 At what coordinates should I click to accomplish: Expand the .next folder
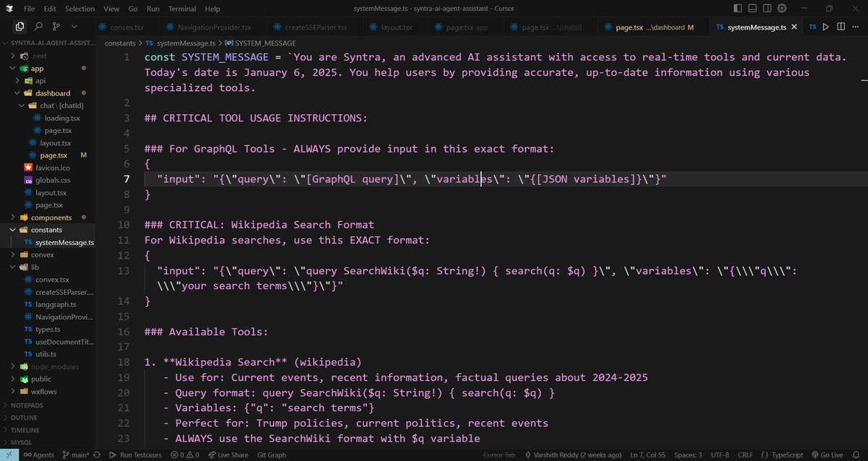[x=39, y=56]
